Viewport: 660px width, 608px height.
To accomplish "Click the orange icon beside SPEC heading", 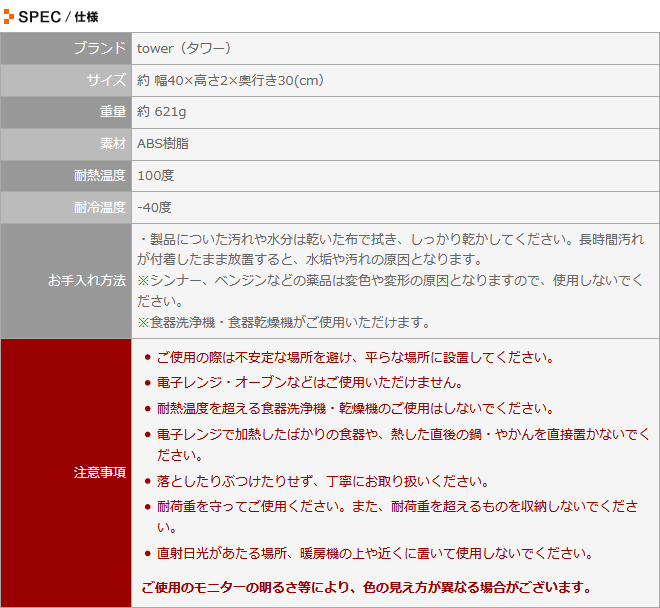I will (9, 16).
